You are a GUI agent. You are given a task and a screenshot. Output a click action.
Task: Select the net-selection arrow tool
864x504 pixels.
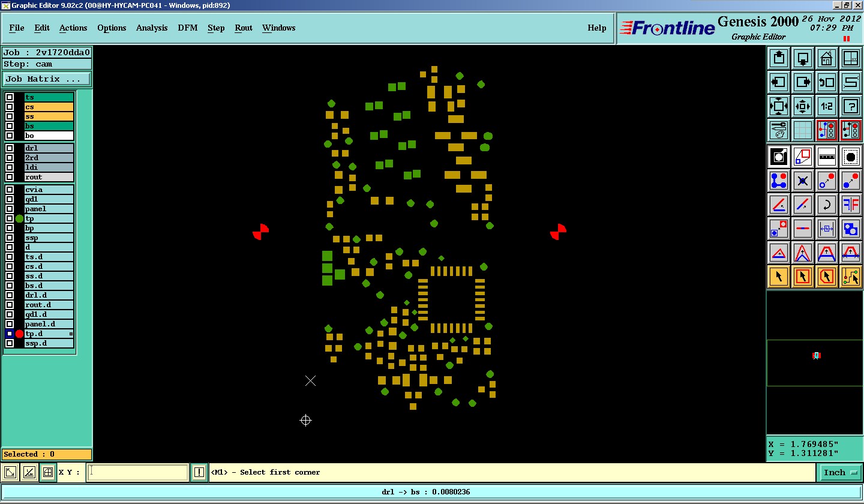tap(851, 277)
